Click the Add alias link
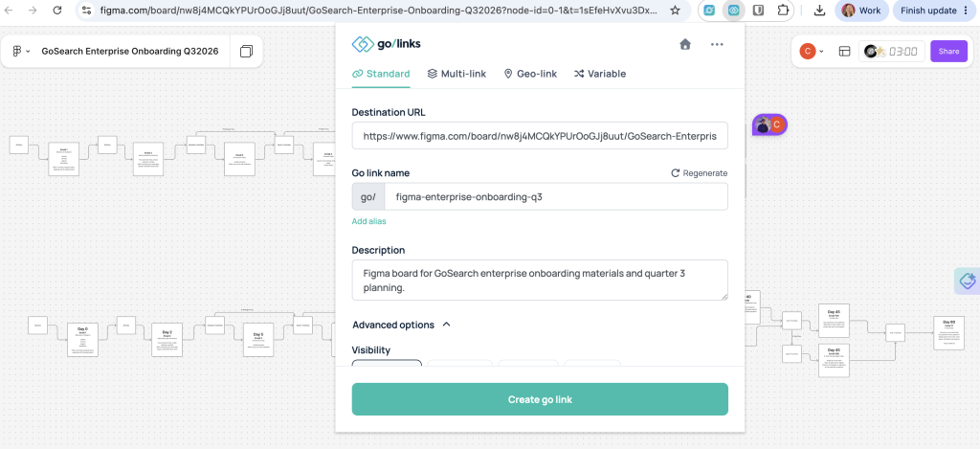The width and height of the screenshot is (980, 449). 368,221
